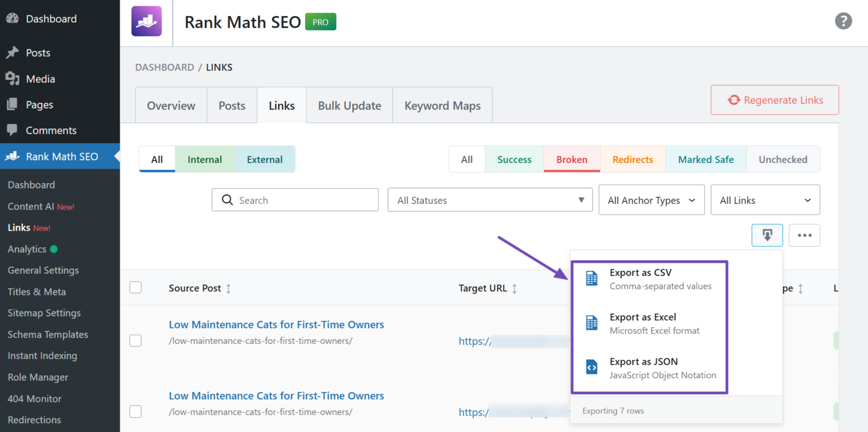Open the help question mark icon
Screen dimensions: 868x432
843,20
